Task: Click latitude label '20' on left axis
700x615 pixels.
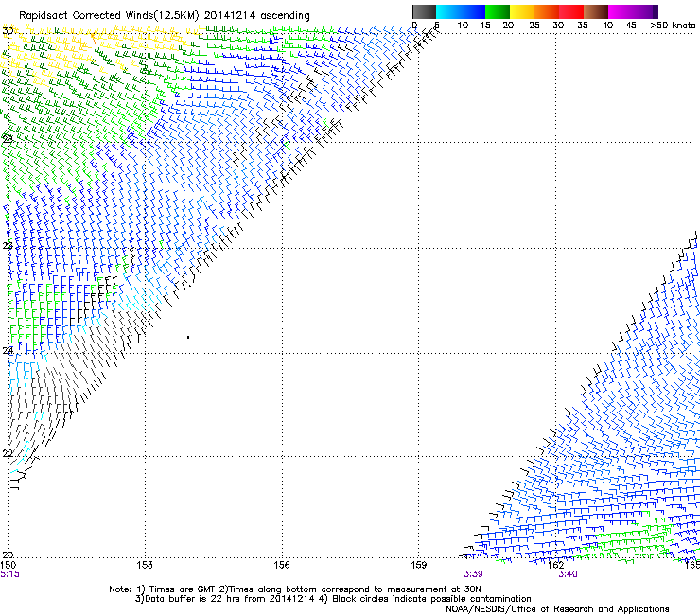Action: [x=8, y=555]
